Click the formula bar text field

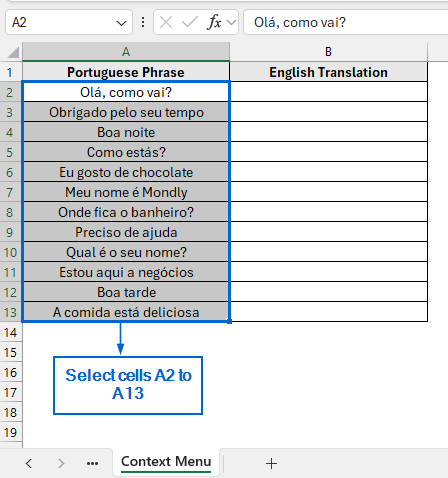[346, 22]
